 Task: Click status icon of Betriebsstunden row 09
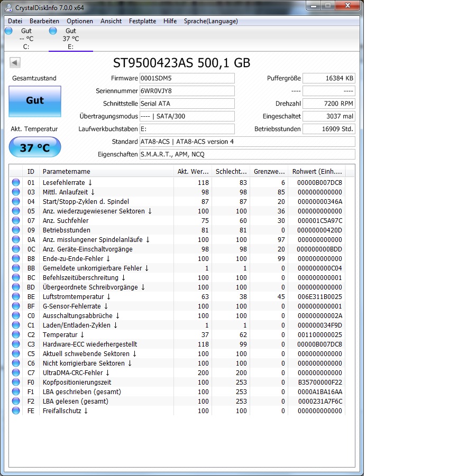pyautogui.click(x=16, y=230)
